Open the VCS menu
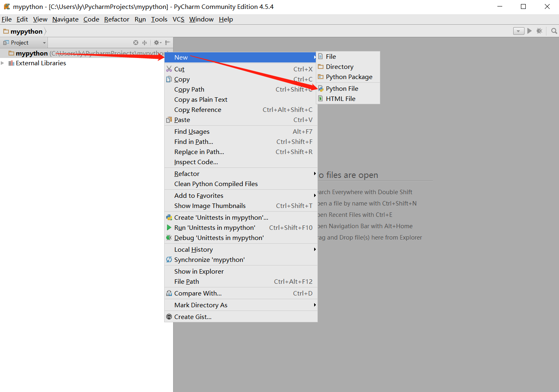559x392 pixels. coord(178,19)
